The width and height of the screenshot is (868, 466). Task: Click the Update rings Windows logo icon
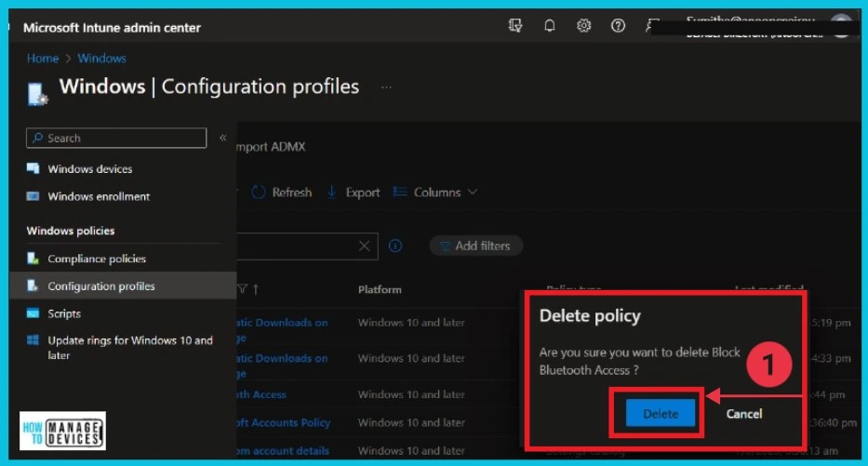(x=33, y=340)
